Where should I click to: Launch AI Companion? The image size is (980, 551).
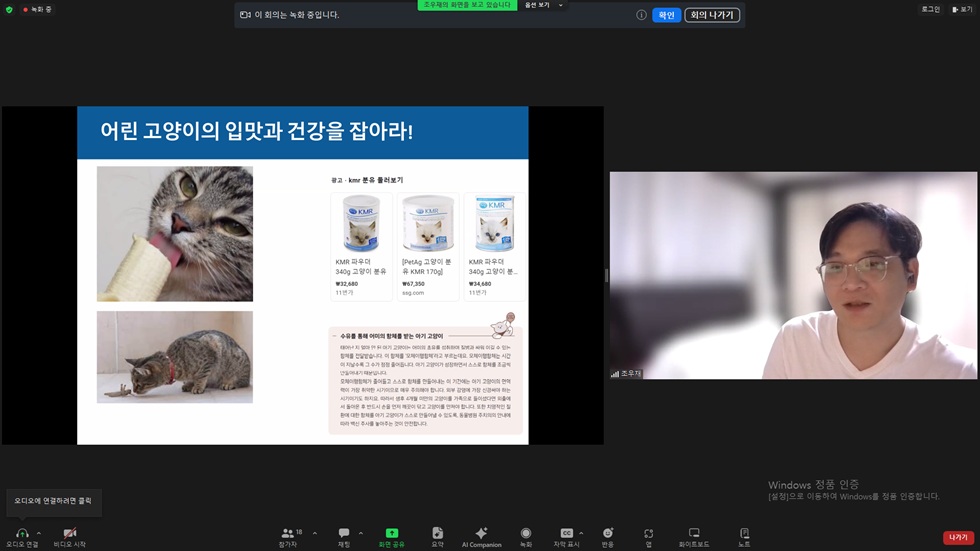[x=481, y=533]
